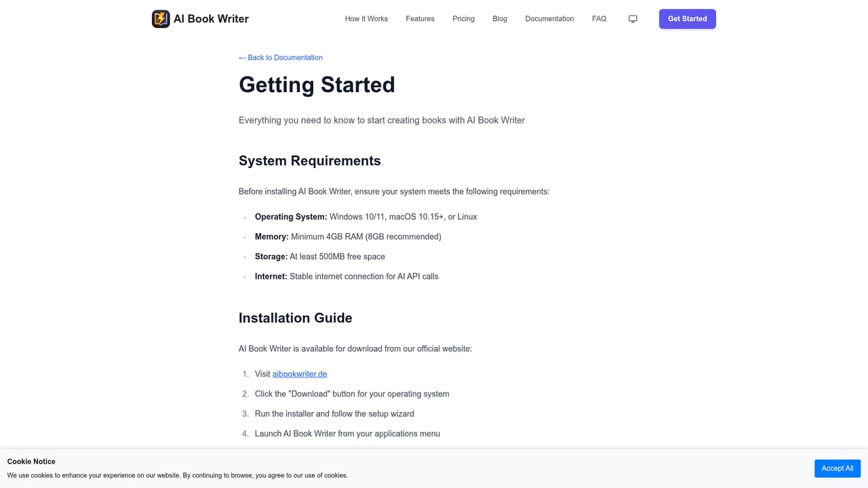The image size is (868, 488).
Task: Click the AI Book Writer logo icon
Action: (x=161, y=19)
